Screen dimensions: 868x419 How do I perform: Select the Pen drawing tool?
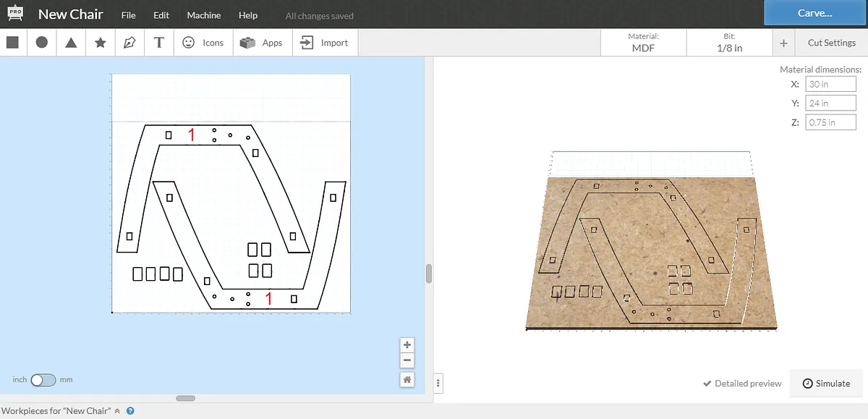click(x=130, y=43)
